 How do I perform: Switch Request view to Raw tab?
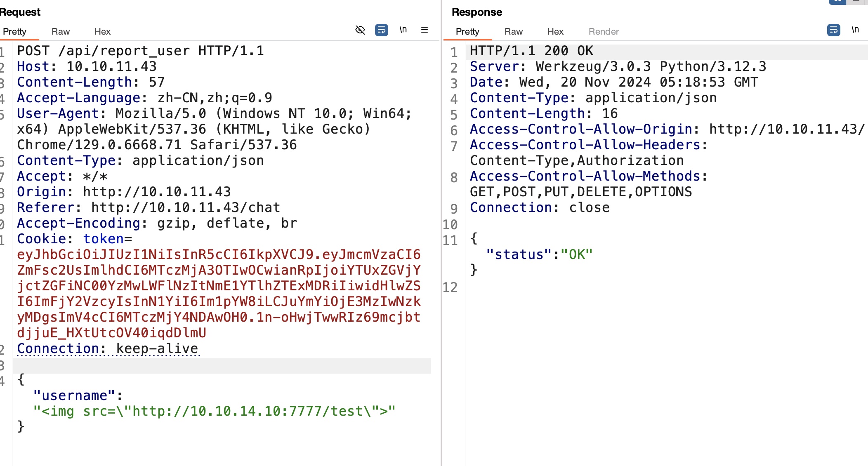[x=61, y=32]
